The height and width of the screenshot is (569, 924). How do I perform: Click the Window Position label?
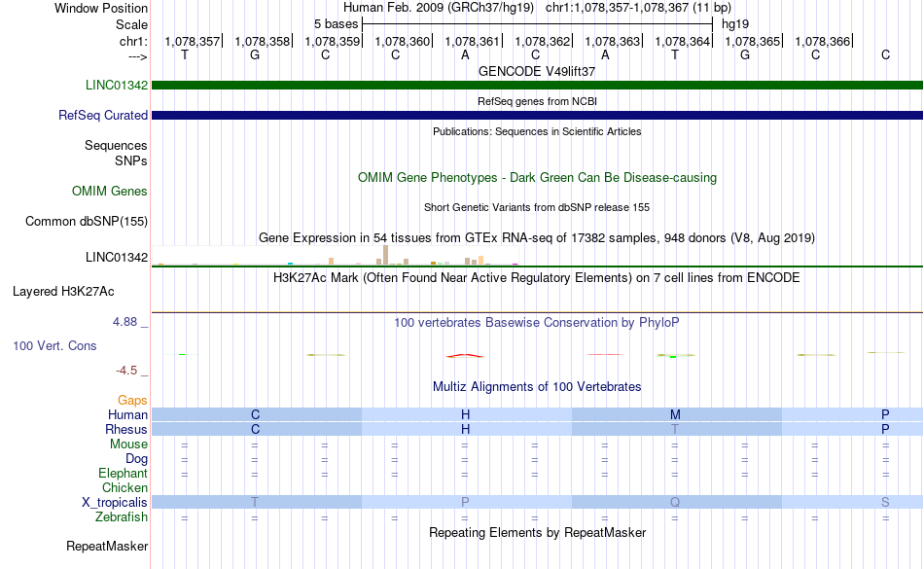click(x=101, y=8)
